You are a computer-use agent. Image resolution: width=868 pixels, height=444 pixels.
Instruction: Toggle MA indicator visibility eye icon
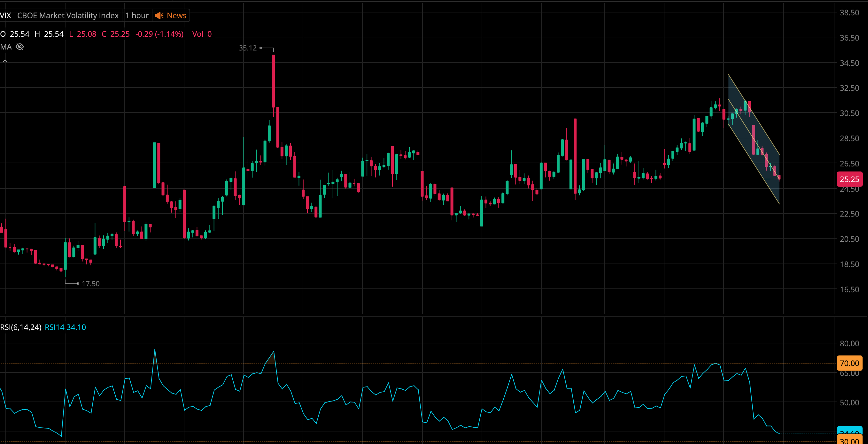(20, 47)
